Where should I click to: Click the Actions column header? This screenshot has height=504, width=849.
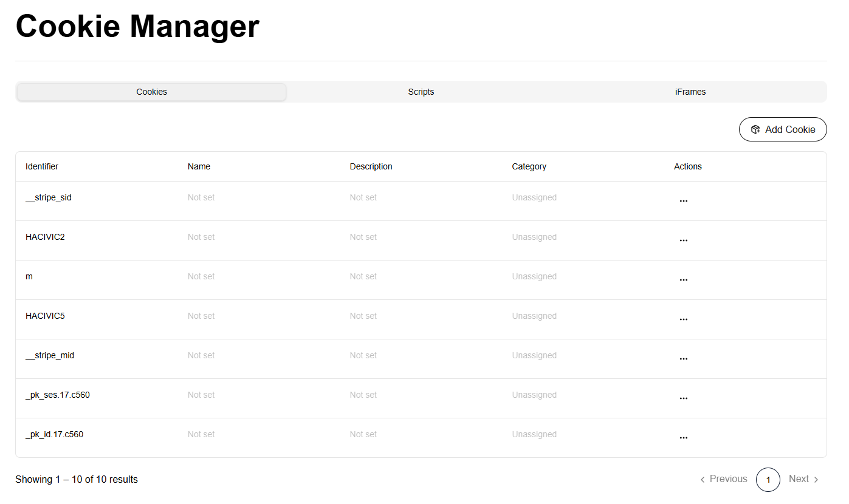pos(688,166)
